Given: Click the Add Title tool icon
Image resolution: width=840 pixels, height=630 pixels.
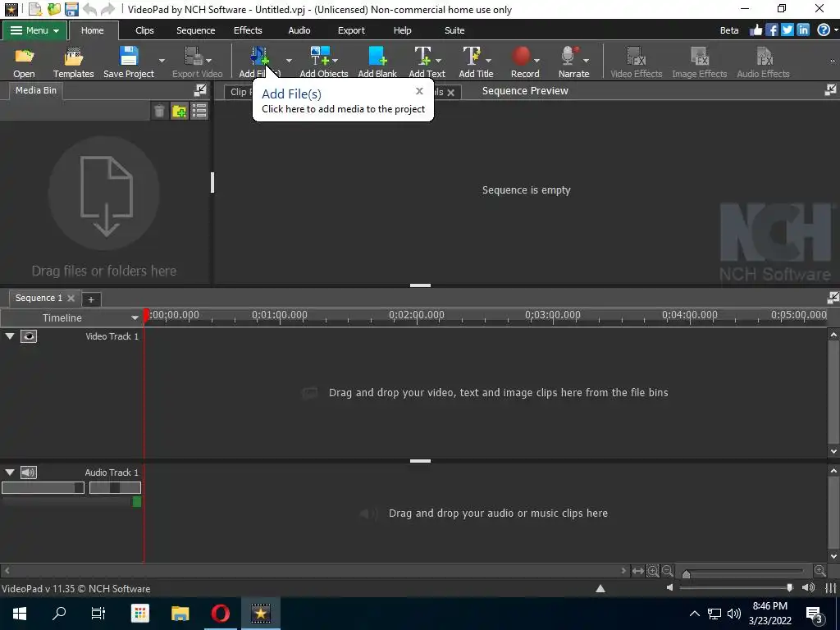Looking at the screenshot, I should click(472, 56).
